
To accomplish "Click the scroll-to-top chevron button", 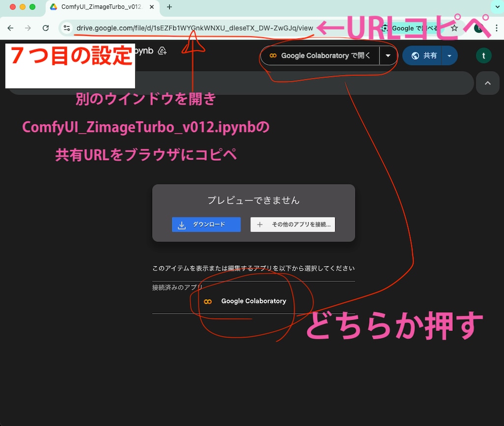I will pos(487,83).
